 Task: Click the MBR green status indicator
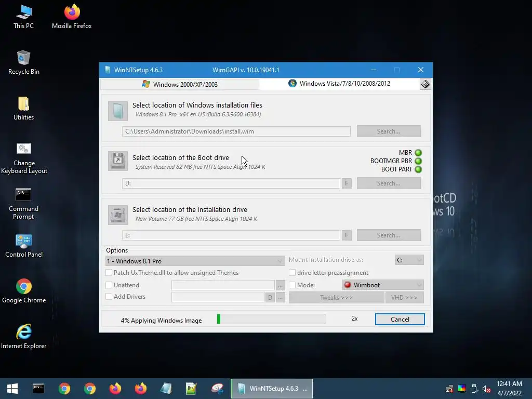tap(418, 153)
